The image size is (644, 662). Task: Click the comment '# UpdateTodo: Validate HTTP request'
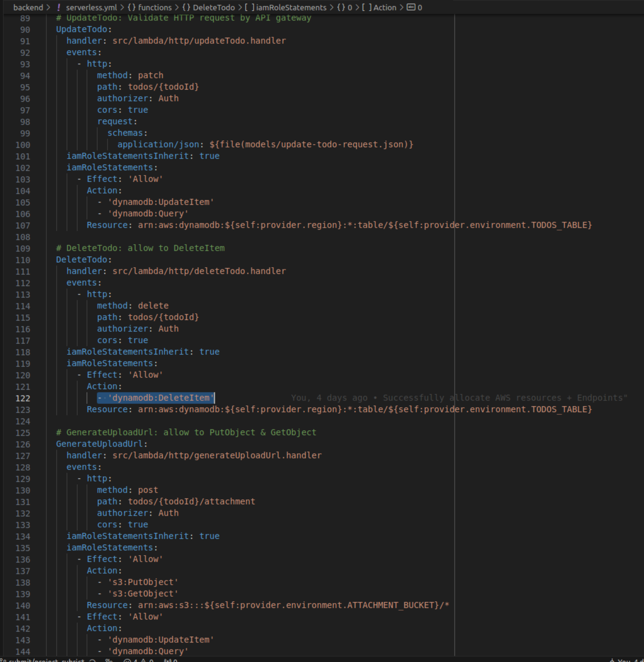[x=184, y=18]
